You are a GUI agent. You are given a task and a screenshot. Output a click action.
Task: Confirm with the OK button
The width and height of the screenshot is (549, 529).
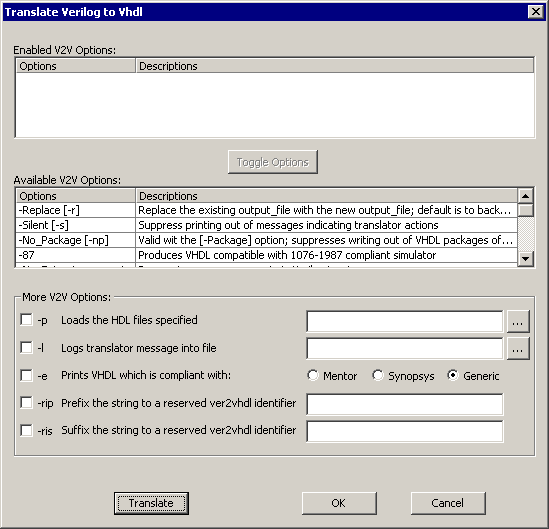339,503
